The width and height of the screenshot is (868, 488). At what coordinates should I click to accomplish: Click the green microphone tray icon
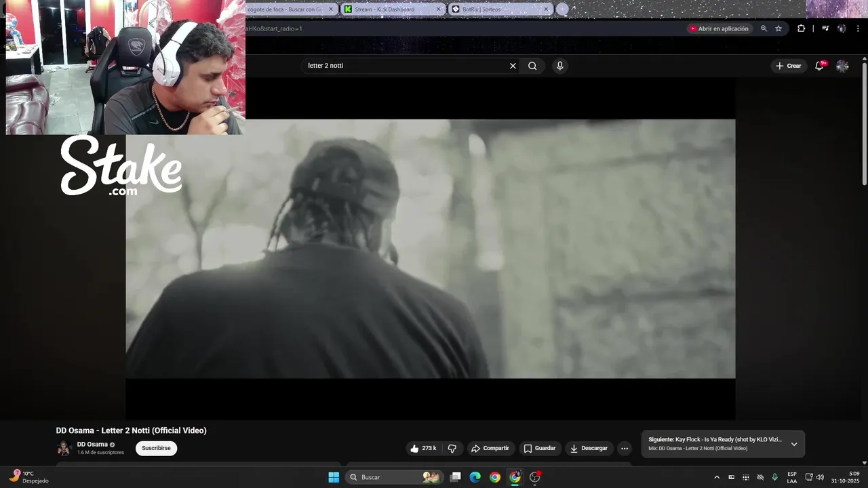point(774,477)
